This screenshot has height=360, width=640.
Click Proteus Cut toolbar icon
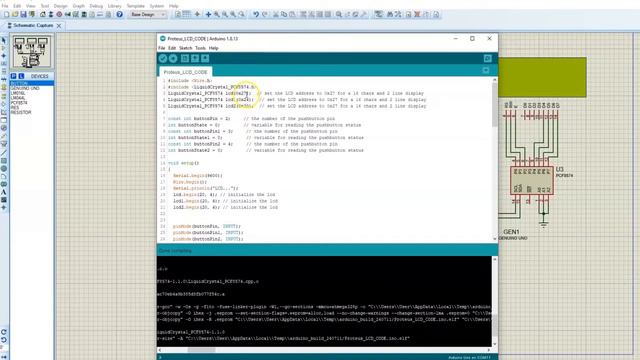(x=276, y=15)
